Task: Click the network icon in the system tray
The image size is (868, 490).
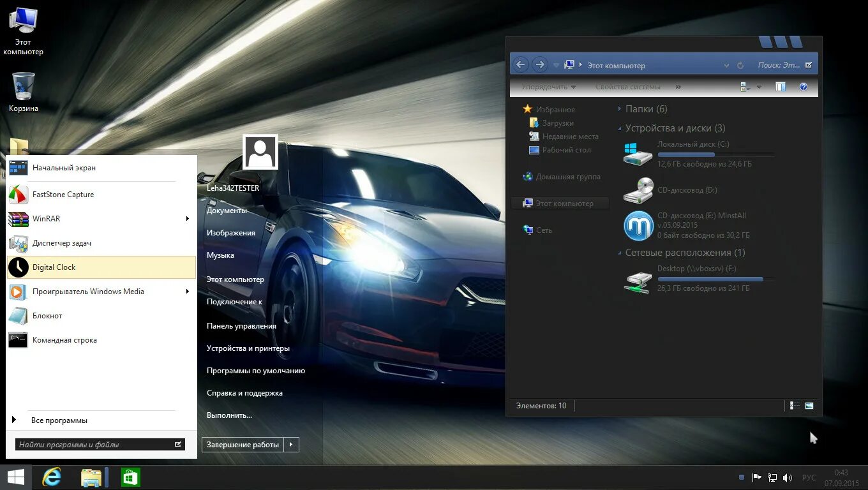Action: [x=772, y=477]
